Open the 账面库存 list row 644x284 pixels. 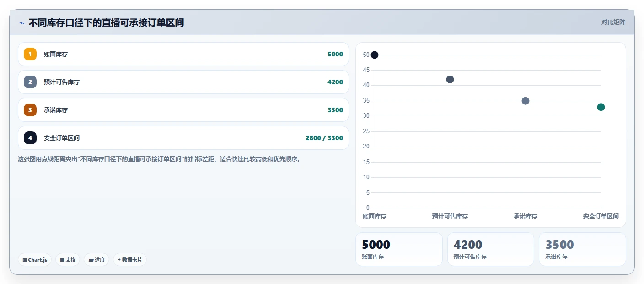[x=183, y=54]
